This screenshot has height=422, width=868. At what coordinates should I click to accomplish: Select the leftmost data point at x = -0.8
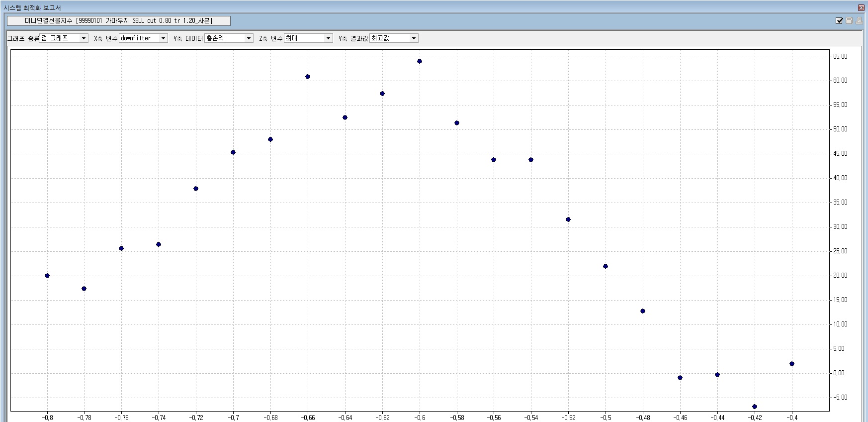coord(47,276)
